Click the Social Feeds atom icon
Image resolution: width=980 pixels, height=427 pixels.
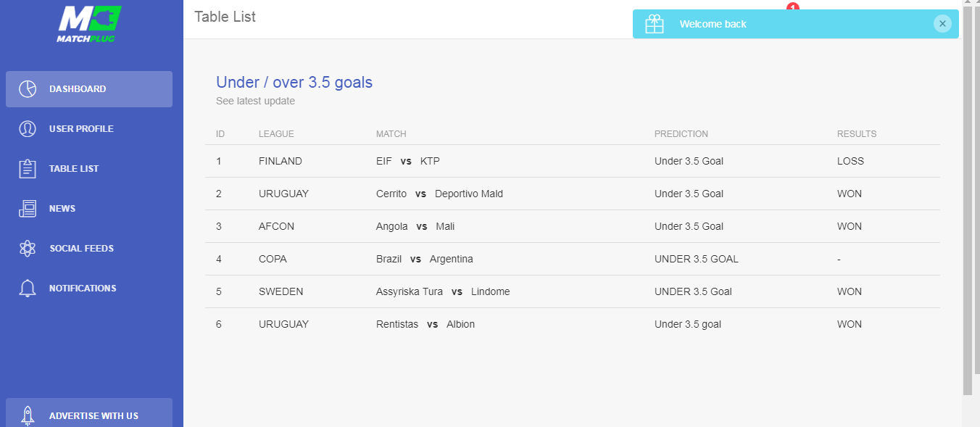point(28,249)
